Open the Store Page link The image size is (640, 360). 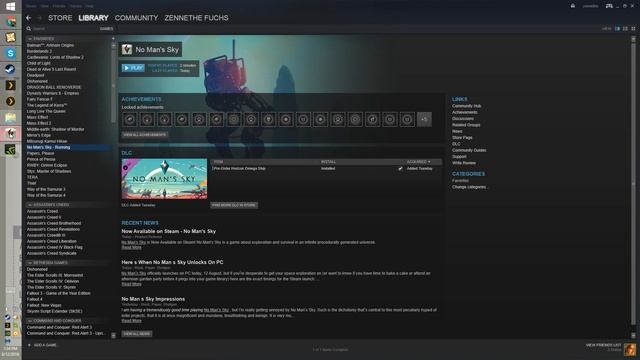pyautogui.click(x=462, y=138)
